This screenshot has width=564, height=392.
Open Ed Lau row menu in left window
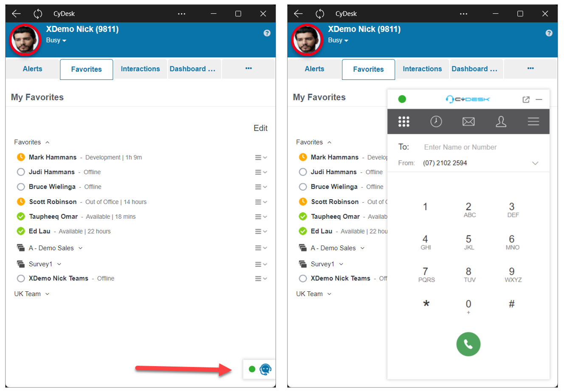click(x=261, y=231)
